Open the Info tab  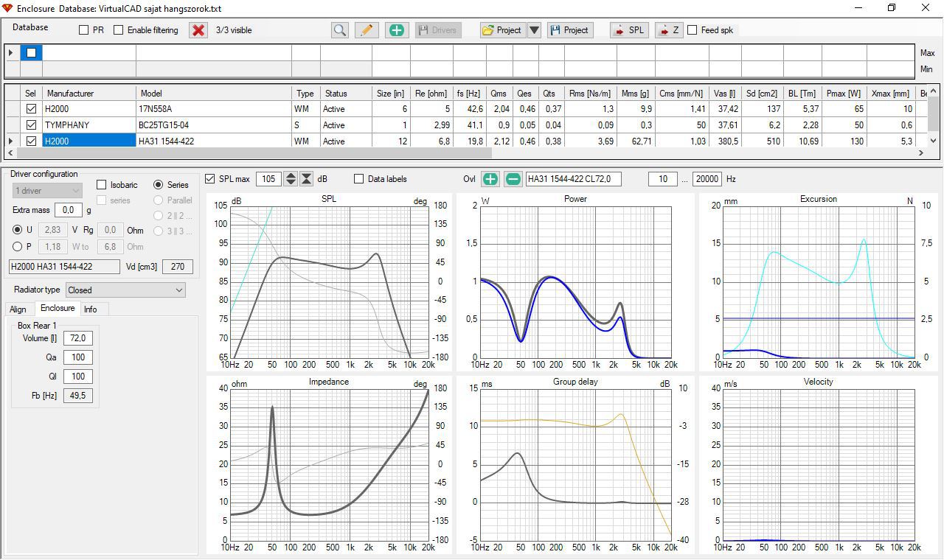click(x=90, y=309)
